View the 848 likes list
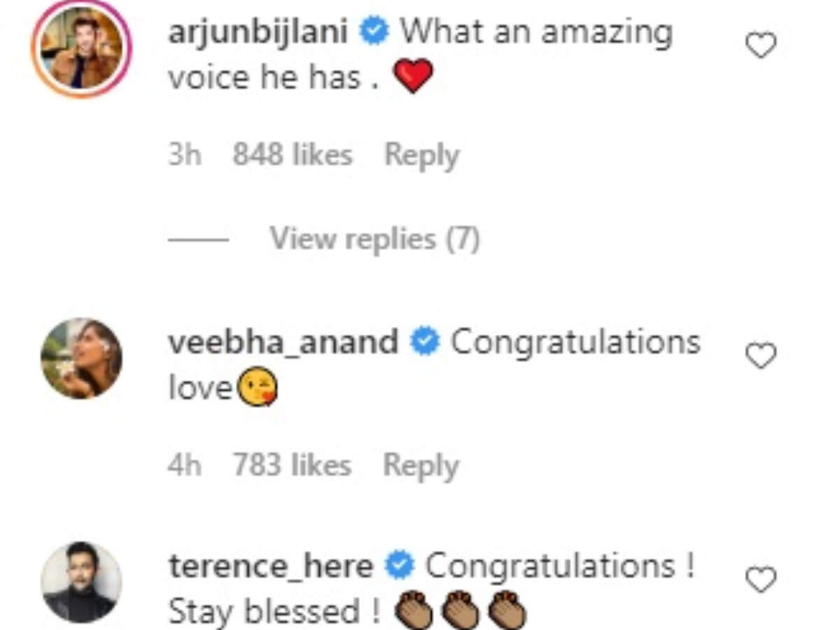840x630 pixels. [x=292, y=155]
